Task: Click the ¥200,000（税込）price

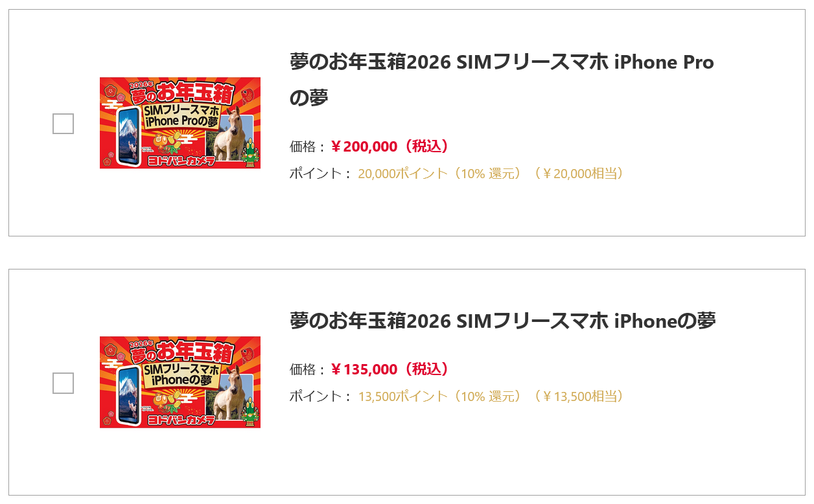Action: coord(390,146)
